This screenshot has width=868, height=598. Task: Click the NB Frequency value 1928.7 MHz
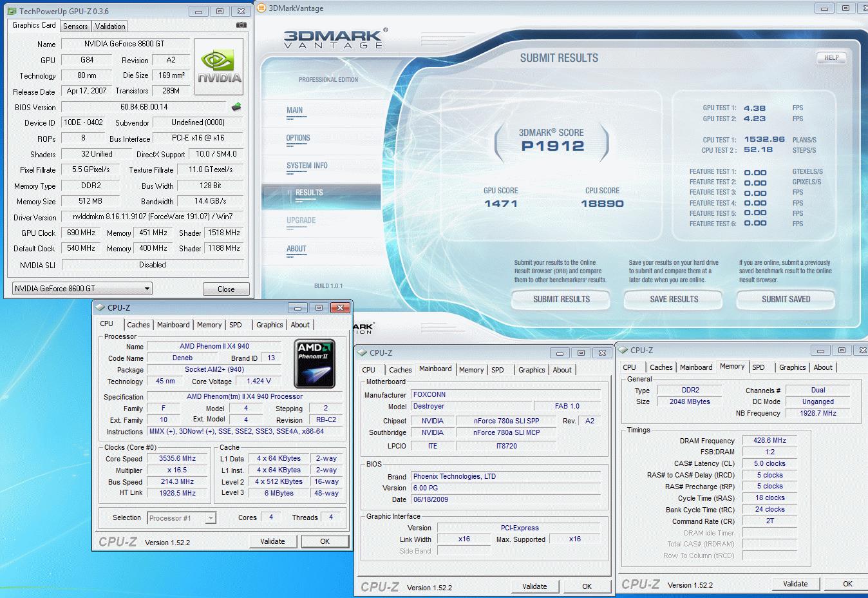click(818, 413)
